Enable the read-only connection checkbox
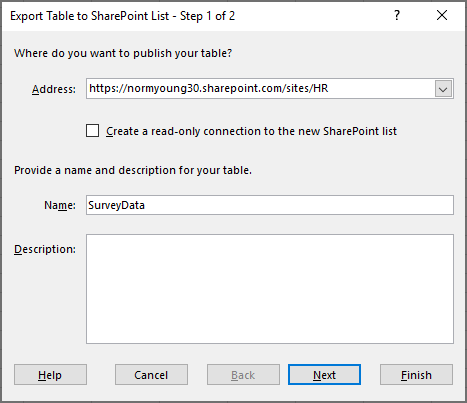 [x=92, y=131]
